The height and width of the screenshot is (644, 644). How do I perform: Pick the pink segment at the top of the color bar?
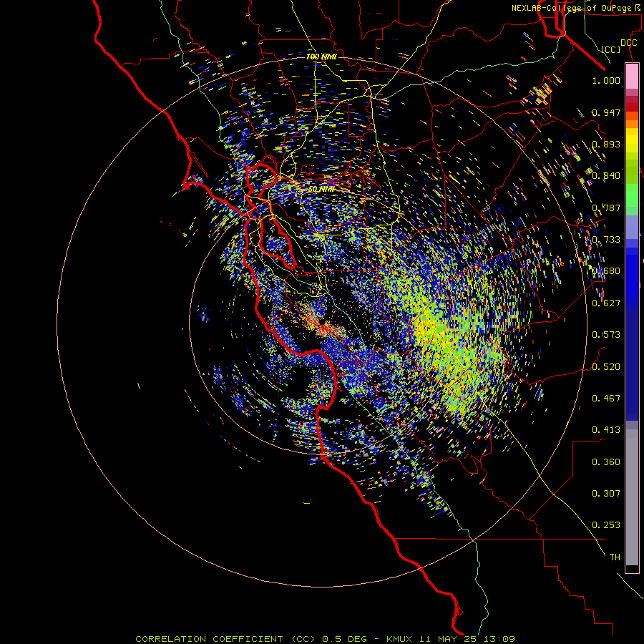632,76
